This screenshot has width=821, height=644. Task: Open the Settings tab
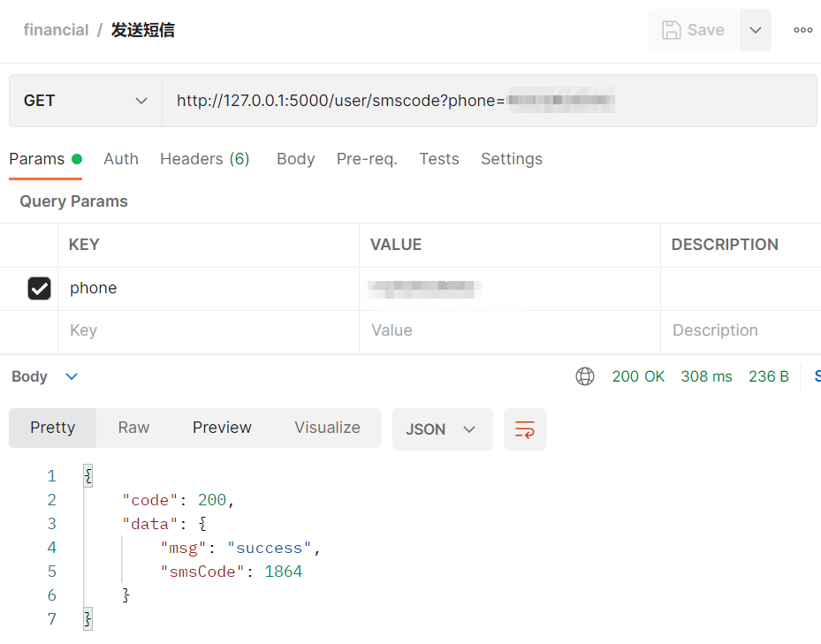pos(512,159)
